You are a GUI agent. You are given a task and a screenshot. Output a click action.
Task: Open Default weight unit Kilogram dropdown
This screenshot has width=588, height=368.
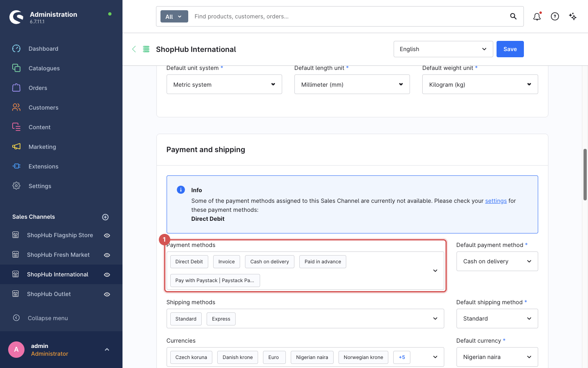pyautogui.click(x=480, y=84)
